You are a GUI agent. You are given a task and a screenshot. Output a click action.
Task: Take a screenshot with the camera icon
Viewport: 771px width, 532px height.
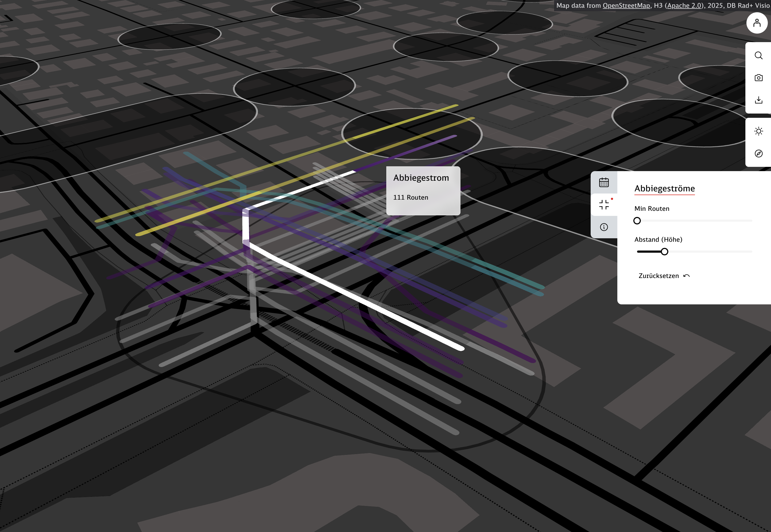pyautogui.click(x=759, y=78)
